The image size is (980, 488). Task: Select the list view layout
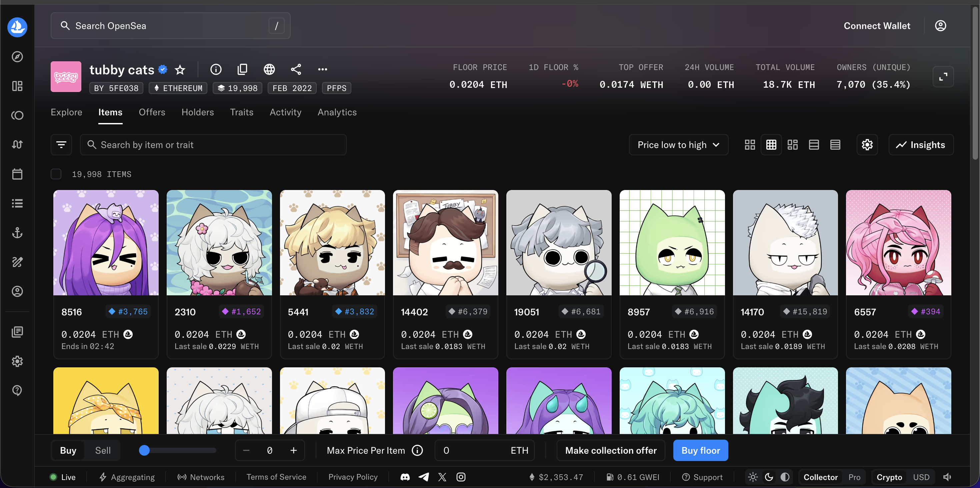pyautogui.click(x=814, y=145)
